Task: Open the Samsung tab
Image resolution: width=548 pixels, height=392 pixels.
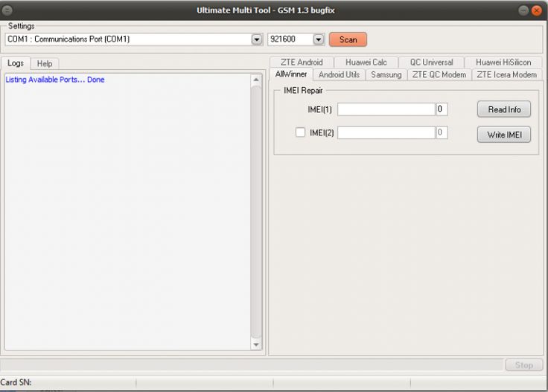Action: [x=386, y=74]
